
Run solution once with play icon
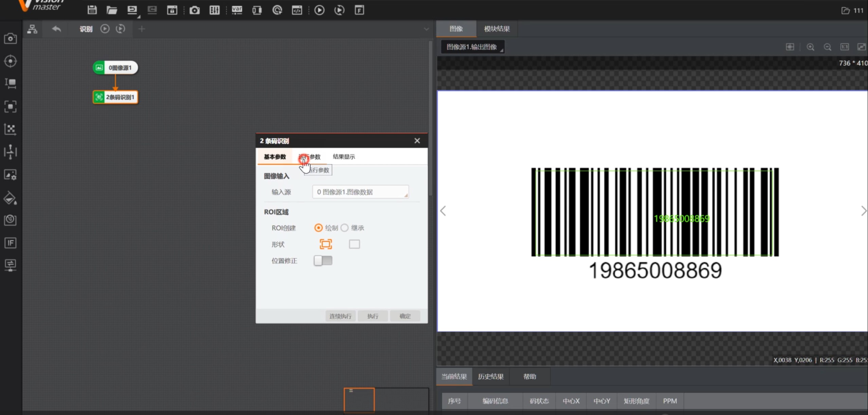(319, 10)
